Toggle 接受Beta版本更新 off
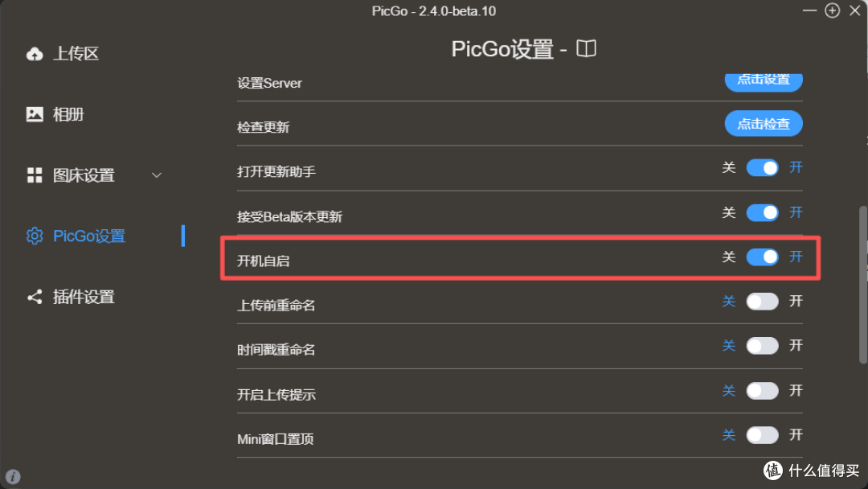 [763, 212]
